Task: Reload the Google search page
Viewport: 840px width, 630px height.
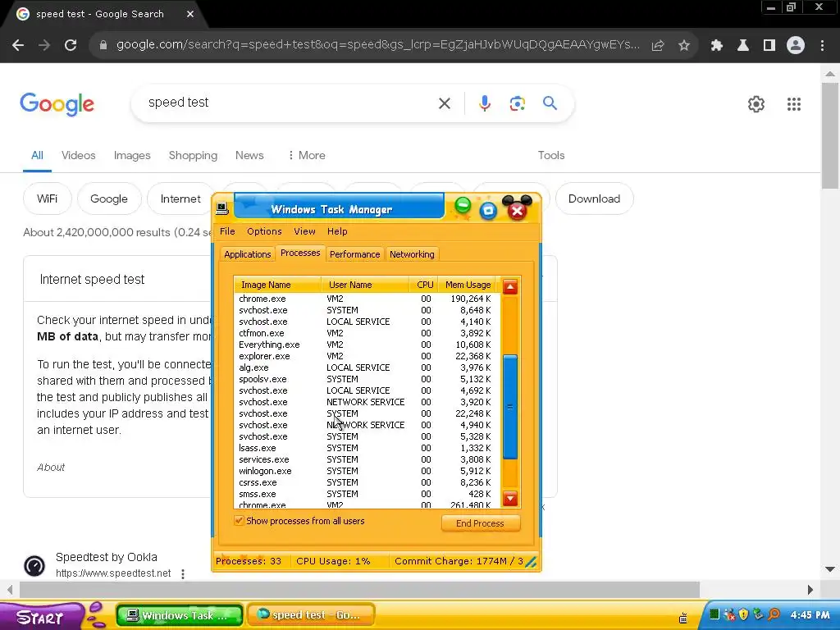Action: [71, 46]
